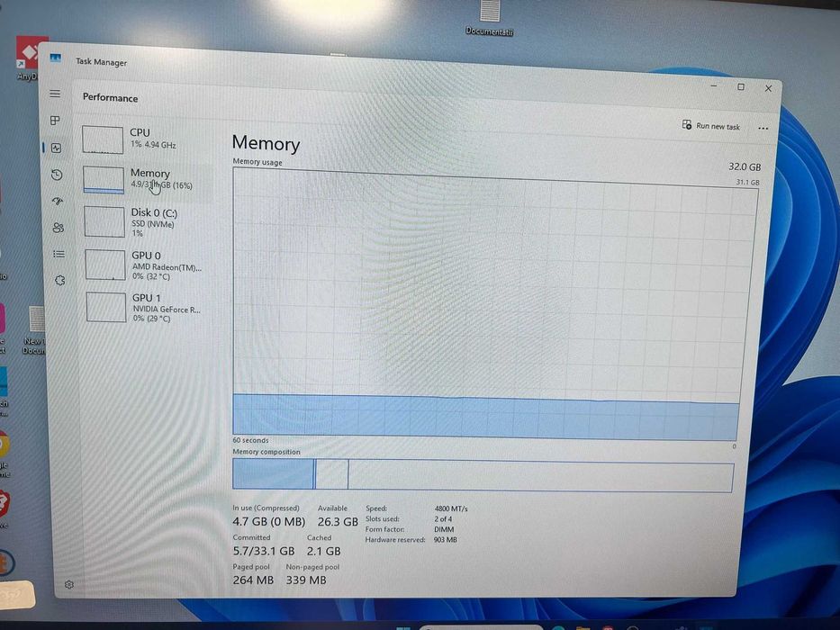
Task: Select GPU 1 NVIDIA GeForce entry
Action: click(x=149, y=308)
